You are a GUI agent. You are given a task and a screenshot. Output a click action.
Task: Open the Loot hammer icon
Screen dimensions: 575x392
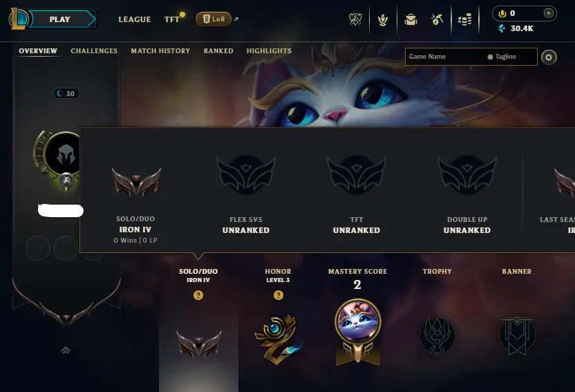(437, 19)
